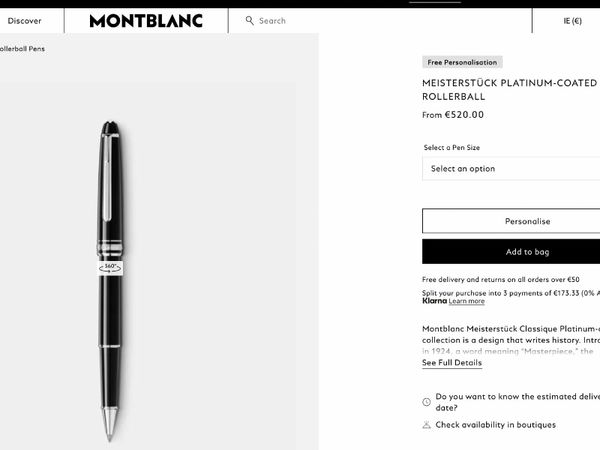
Task: Open Klarna Learn more link
Action: 466,301
